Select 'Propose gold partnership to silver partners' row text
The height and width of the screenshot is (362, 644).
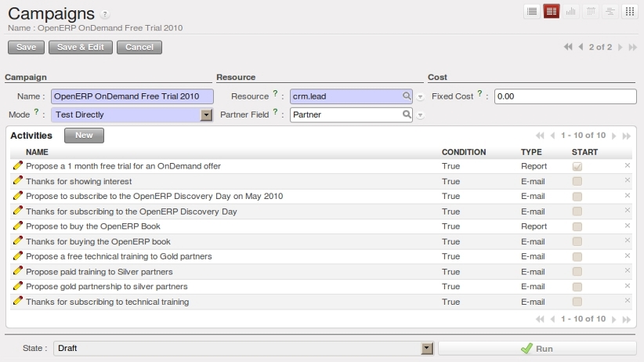(x=107, y=287)
